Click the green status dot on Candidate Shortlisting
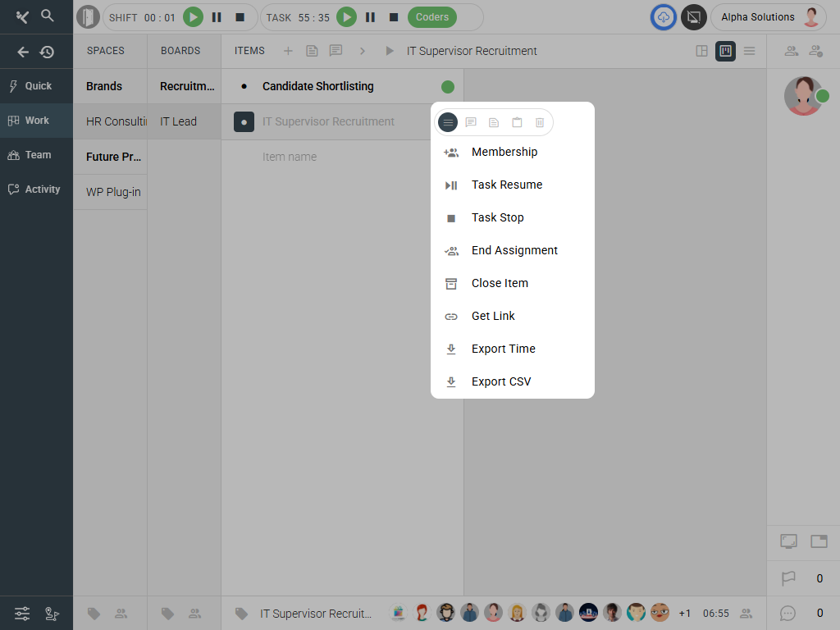840x630 pixels. [x=448, y=87]
